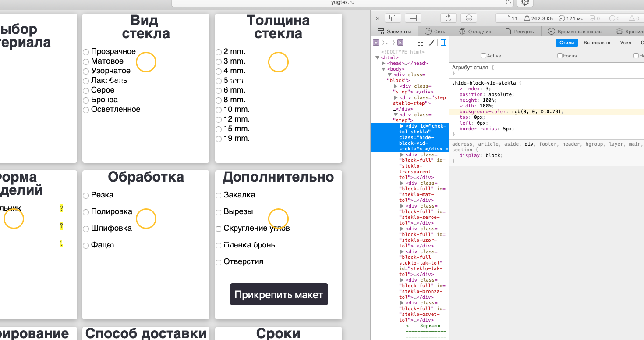Toggle the details sidebar icon
Viewport: 644px width, 340px height.
point(443,43)
